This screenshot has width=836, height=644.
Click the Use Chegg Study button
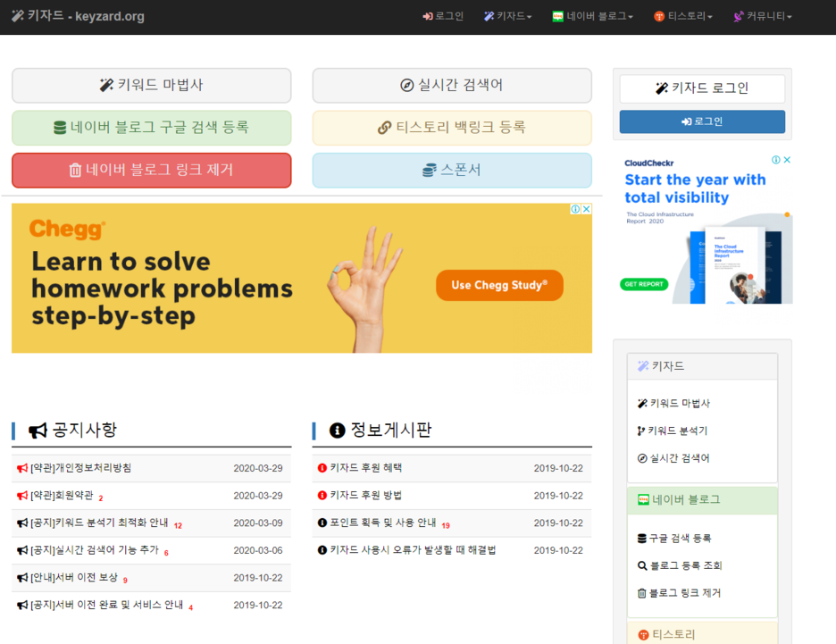pyautogui.click(x=499, y=285)
